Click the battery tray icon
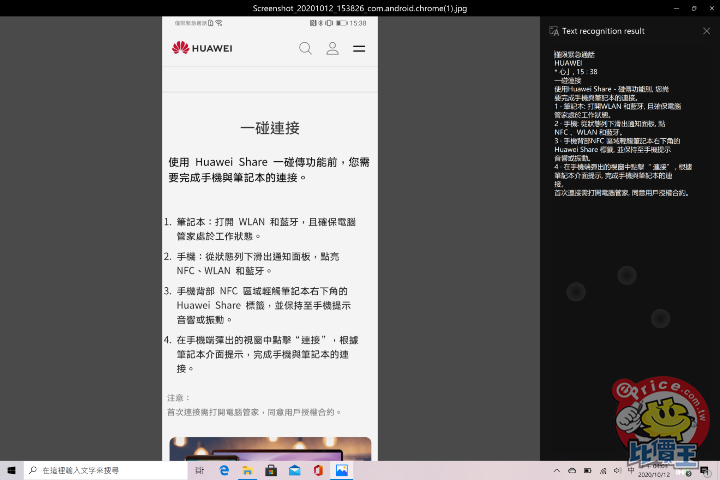This screenshot has width=720, height=480. (x=587, y=470)
